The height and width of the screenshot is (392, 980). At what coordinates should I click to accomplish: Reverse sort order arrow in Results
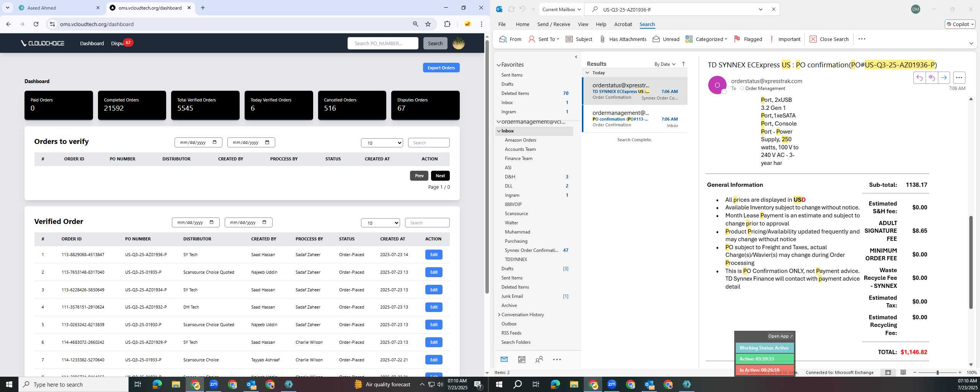(683, 64)
